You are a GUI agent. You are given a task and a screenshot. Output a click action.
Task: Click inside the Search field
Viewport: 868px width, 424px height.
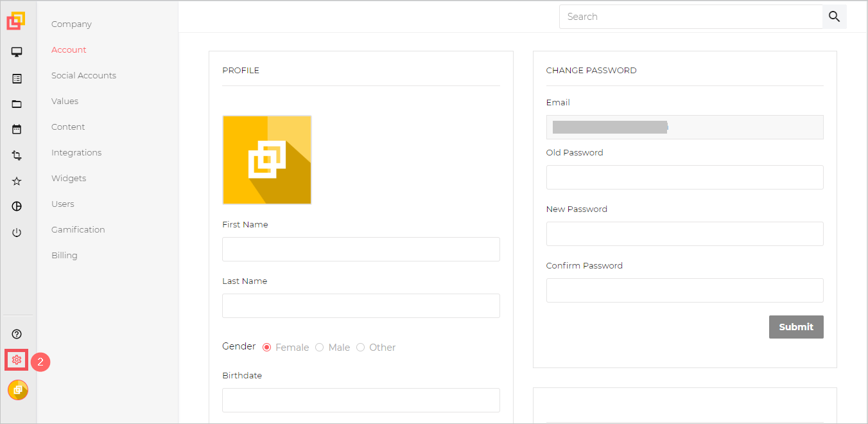point(690,16)
